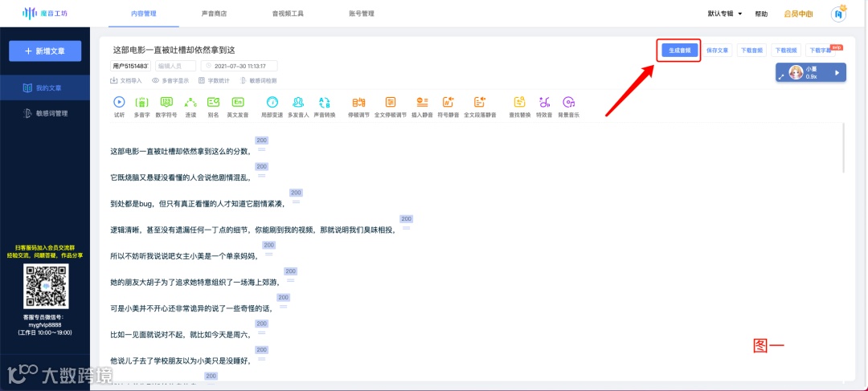Open the 会员中心 member center link
The height and width of the screenshot is (391, 868).
click(x=798, y=14)
